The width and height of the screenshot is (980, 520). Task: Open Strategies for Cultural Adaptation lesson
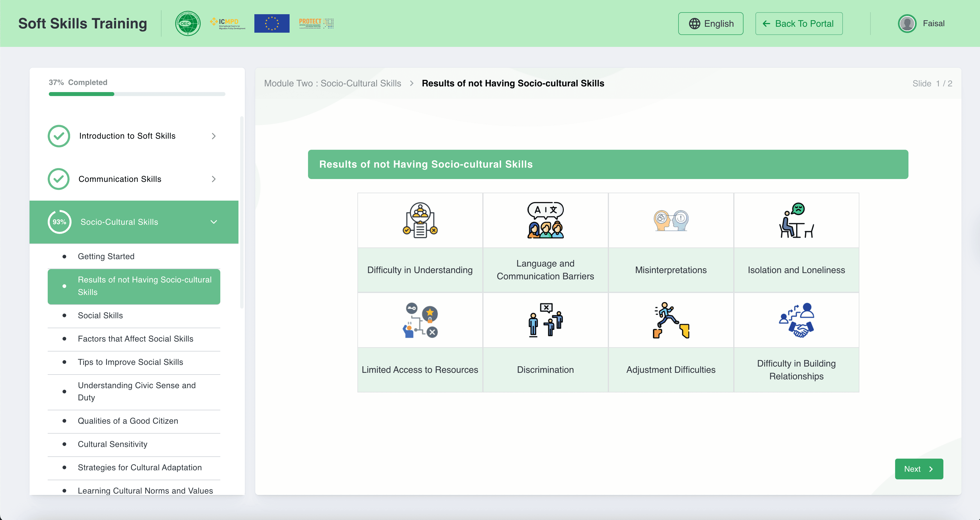coord(134,467)
